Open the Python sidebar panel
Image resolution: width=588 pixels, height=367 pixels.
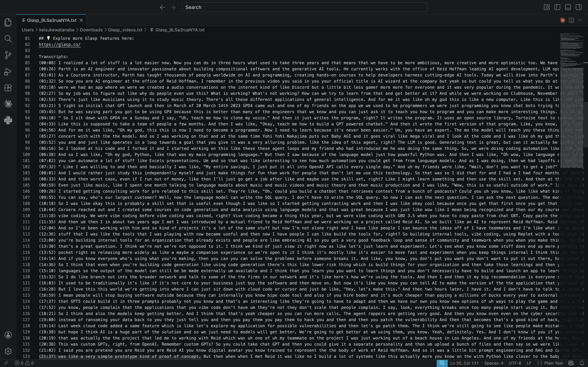(8, 120)
